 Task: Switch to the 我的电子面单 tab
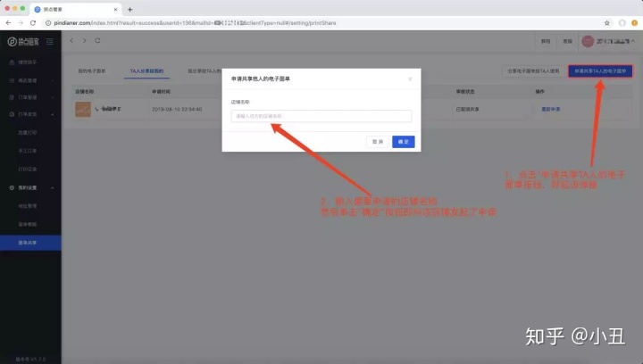[91, 70]
